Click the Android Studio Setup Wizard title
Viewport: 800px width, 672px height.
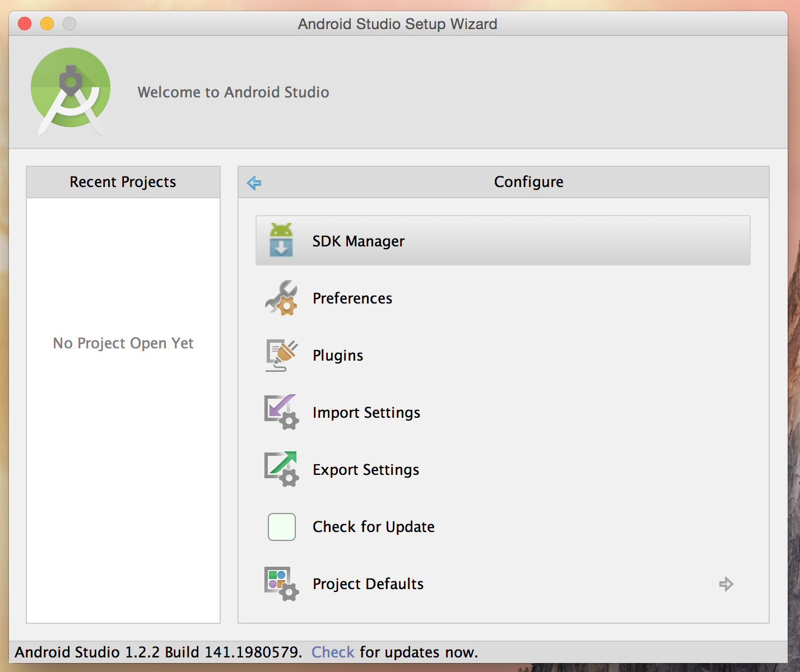(x=398, y=24)
